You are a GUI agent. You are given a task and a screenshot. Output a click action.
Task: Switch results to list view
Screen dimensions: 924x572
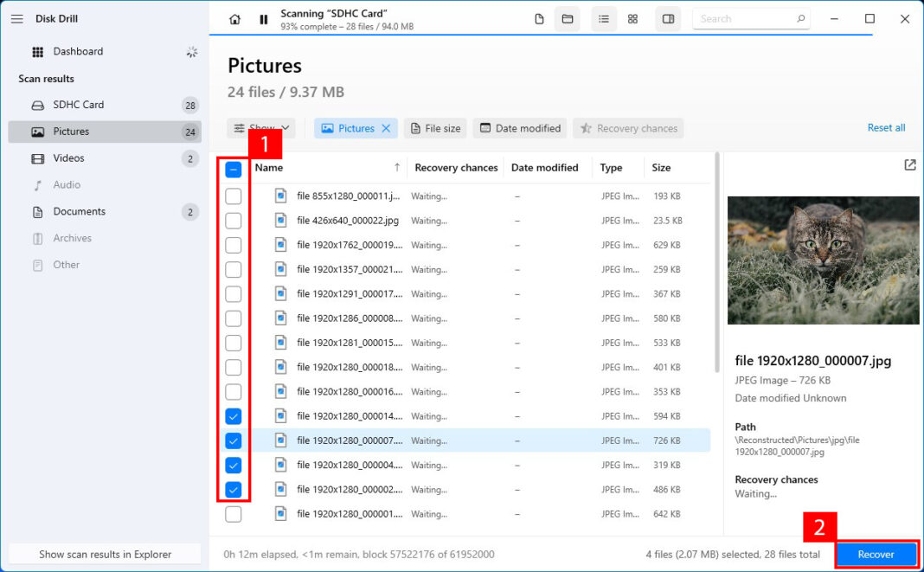(x=604, y=18)
